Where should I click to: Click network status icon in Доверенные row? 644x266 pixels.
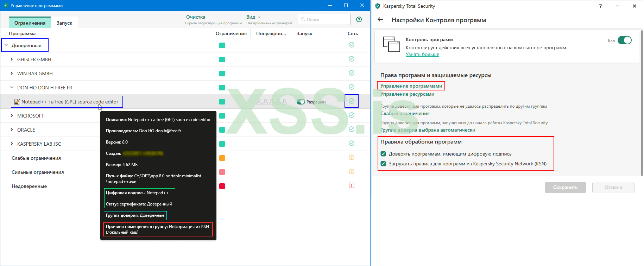pyautogui.click(x=352, y=45)
